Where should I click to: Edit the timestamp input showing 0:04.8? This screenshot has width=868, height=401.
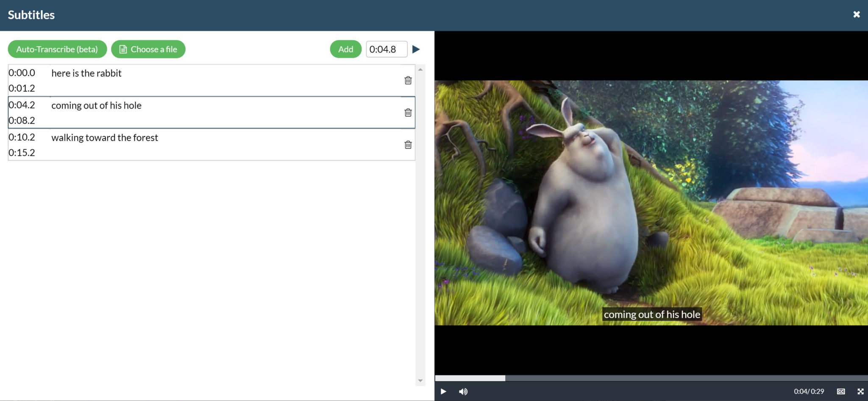(x=386, y=49)
